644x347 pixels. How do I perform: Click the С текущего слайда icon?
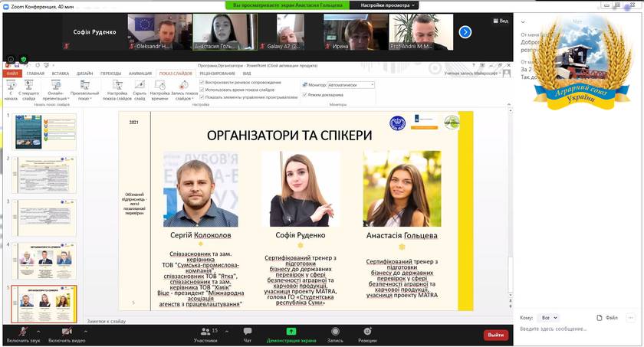29,85
